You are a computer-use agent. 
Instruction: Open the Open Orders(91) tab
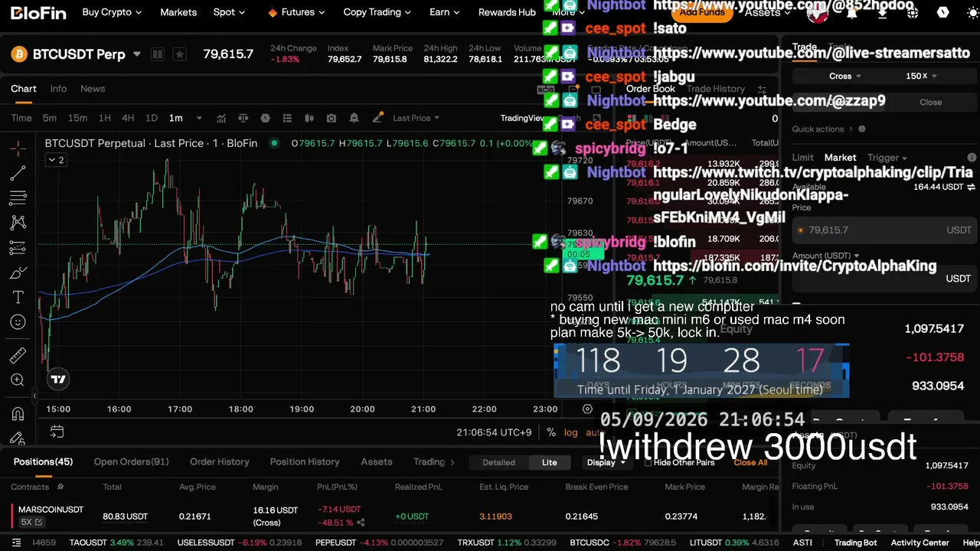click(x=131, y=461)
